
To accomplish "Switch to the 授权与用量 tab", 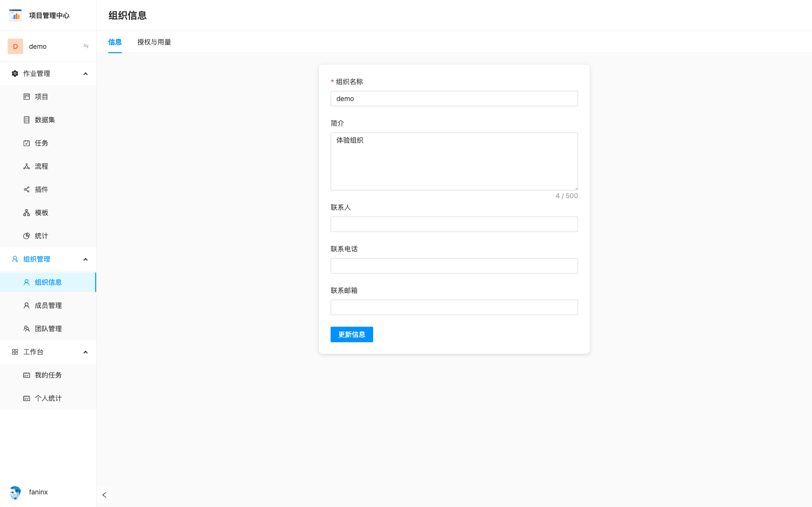I will click(x=154, y=42).
